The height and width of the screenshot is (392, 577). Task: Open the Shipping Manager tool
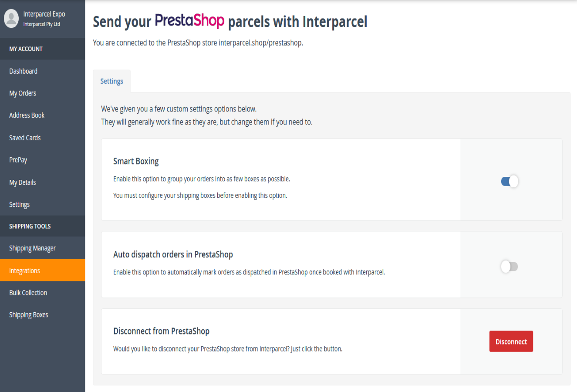32,248
